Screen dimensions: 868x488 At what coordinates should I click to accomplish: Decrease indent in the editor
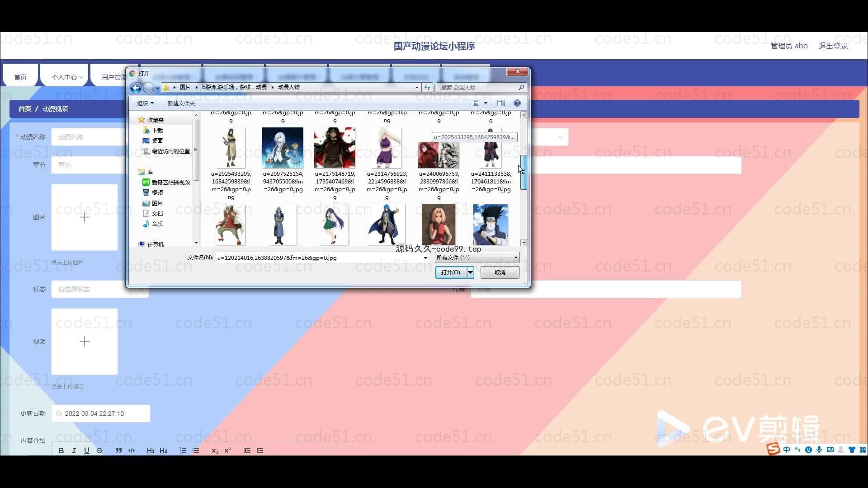coord(247,450)
